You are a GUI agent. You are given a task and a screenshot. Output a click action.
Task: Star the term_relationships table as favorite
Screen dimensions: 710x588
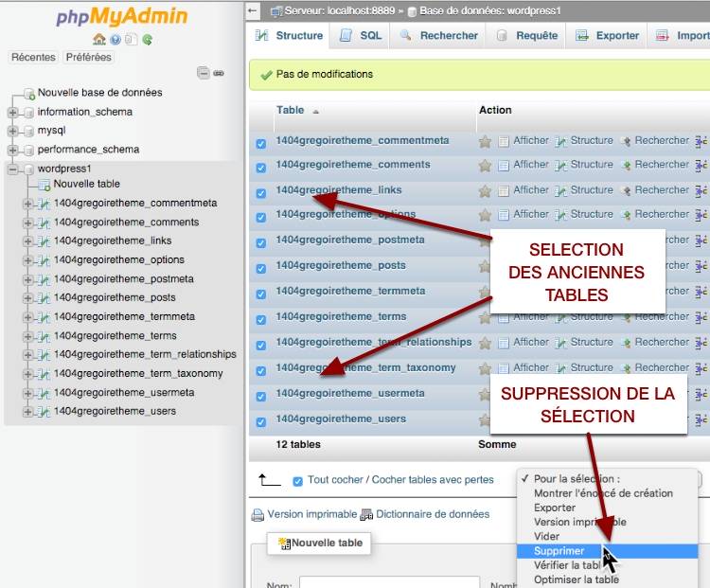485,343
